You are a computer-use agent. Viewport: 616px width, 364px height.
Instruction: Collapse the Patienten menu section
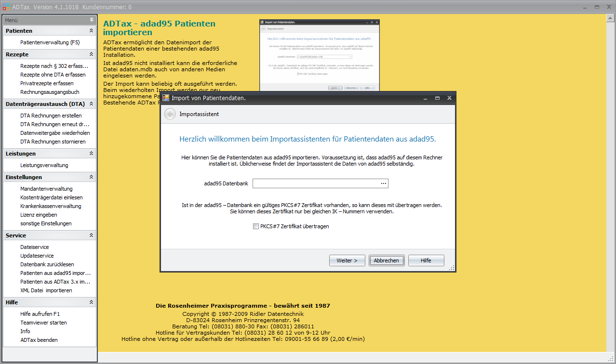point(91,31)
